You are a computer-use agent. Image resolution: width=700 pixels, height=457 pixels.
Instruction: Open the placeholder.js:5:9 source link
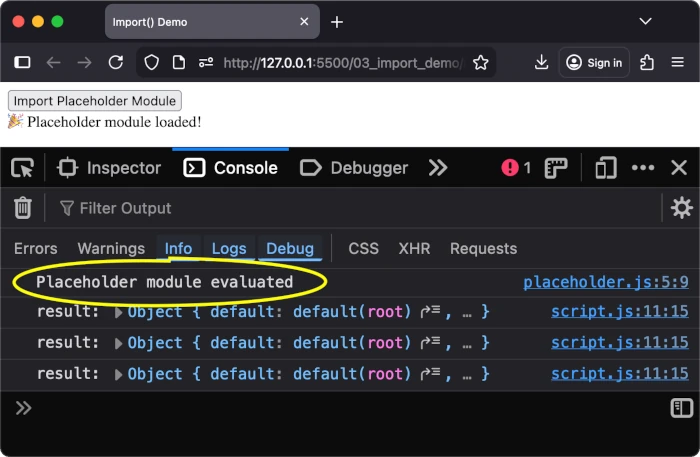606,282
